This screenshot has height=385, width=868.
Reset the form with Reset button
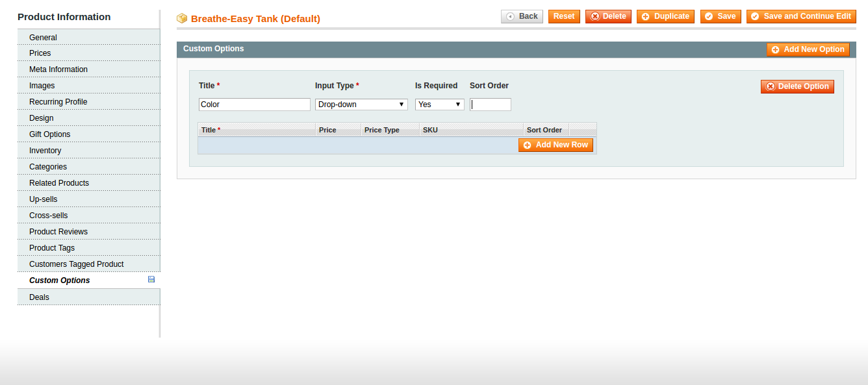coord(563,16)
